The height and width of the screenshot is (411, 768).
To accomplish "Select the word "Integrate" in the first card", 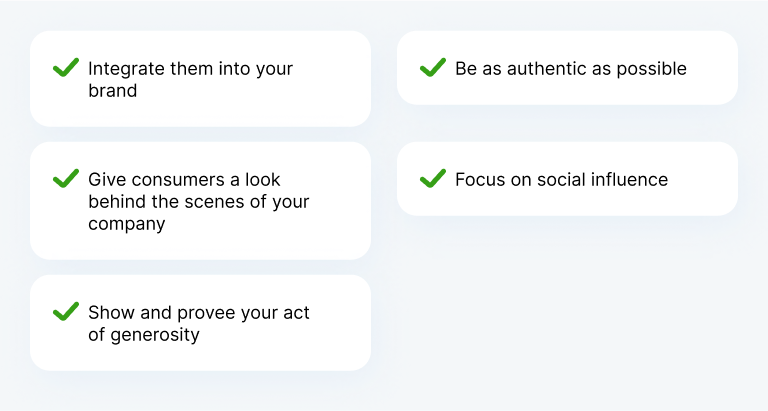I will click(x=126, y=70).
